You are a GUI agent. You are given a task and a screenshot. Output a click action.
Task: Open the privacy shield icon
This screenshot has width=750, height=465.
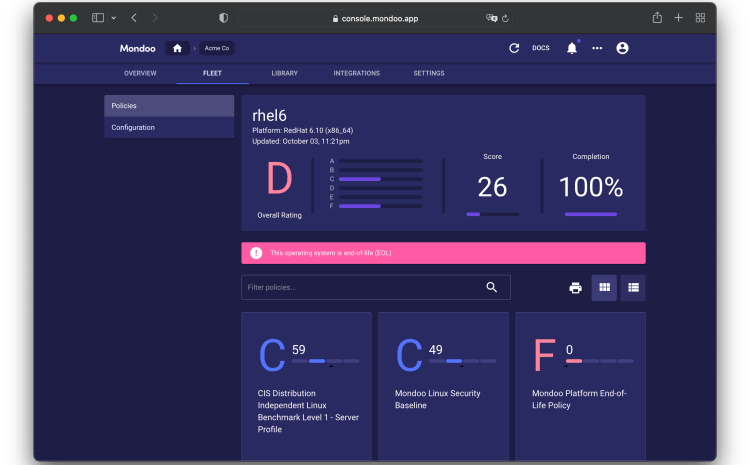(223, 18)
